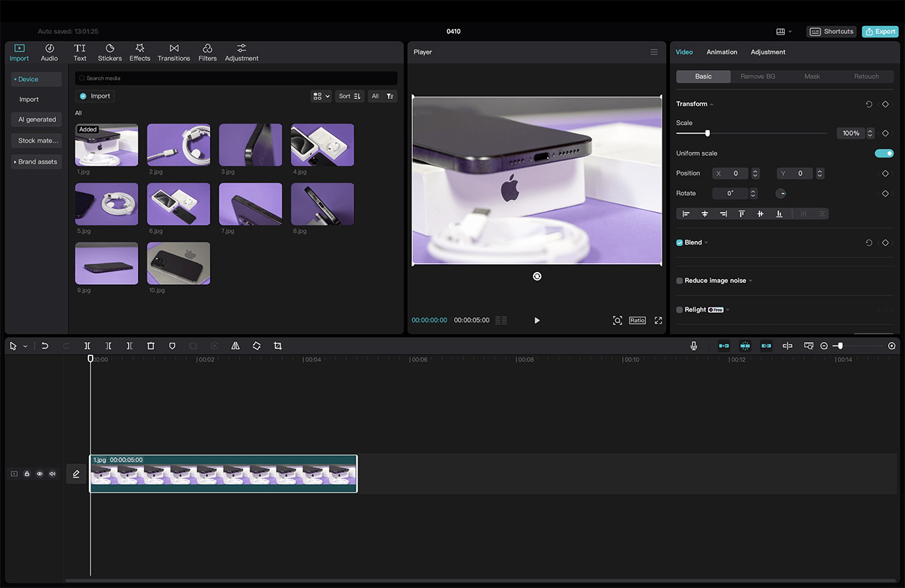Screen dimensions: 905x588
Task: Switch to the Audio tab
Action: (49, 52)
